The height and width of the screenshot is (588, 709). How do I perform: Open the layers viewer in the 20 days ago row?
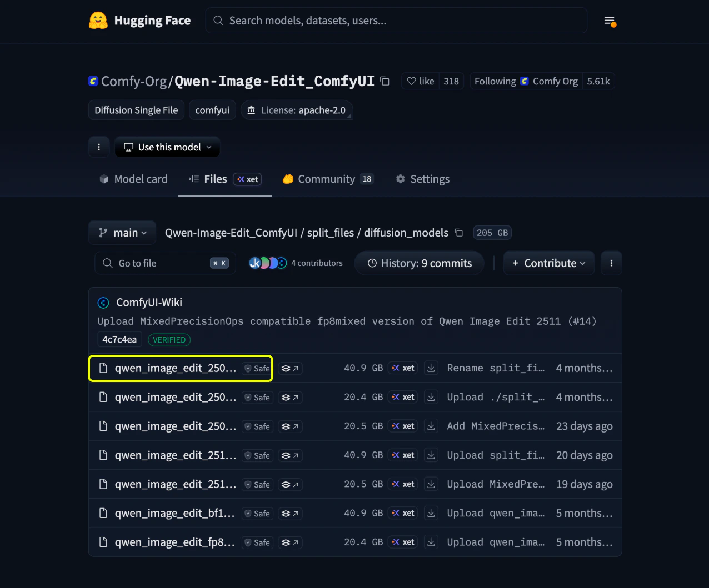[x=290, y=455]
